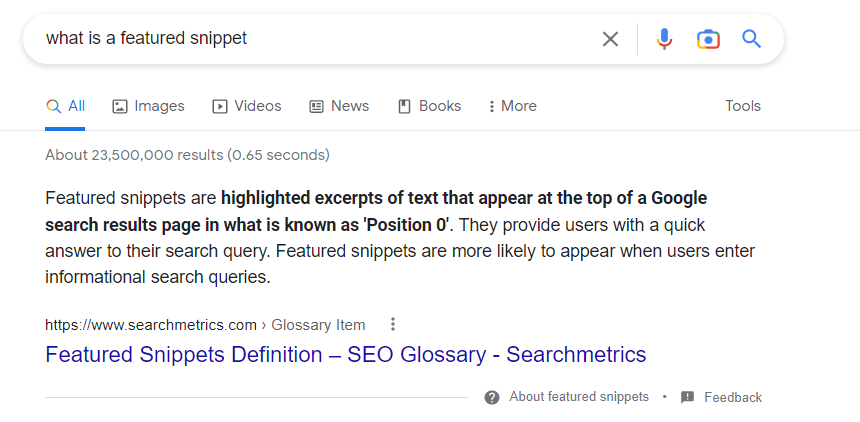Send Feedback on the featured snippet
Screen dimensions: 860x422
point(721,397)
